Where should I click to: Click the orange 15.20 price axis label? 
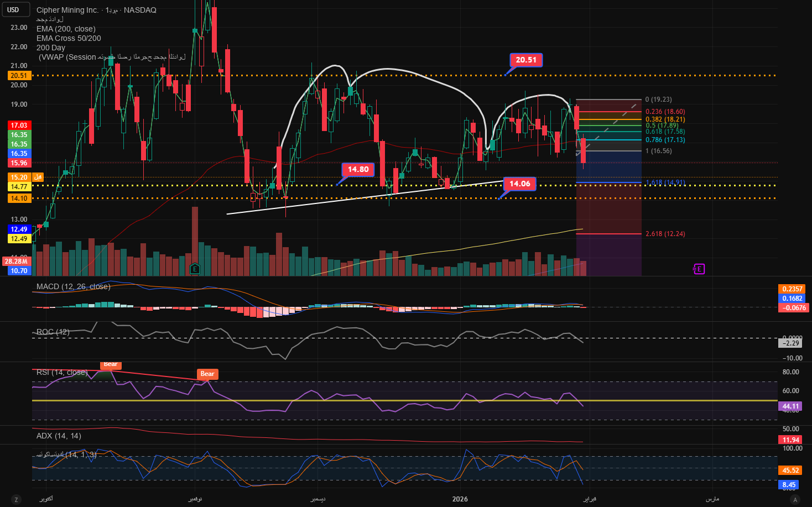19,177
